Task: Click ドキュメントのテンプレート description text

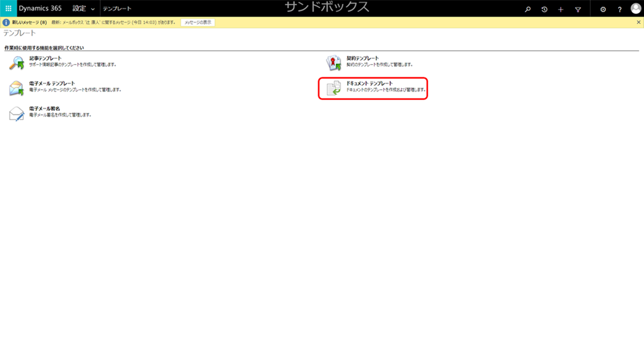Action: pos(386,90)
